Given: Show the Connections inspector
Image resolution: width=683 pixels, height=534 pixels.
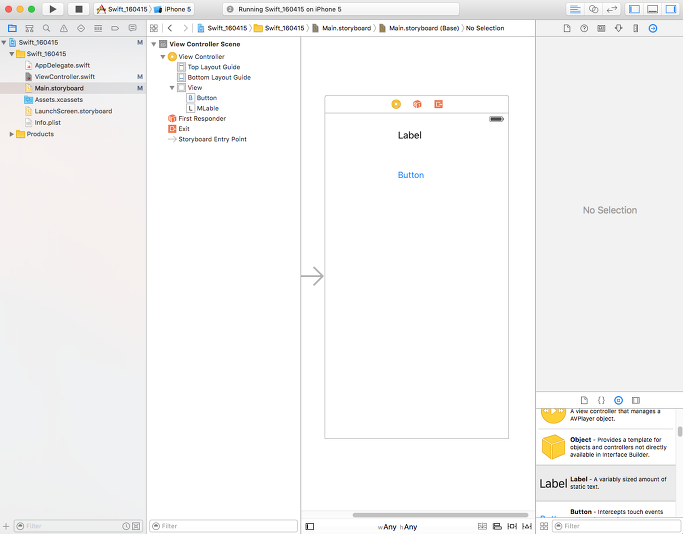Looking at the screenshot, I should coord(653,28).
